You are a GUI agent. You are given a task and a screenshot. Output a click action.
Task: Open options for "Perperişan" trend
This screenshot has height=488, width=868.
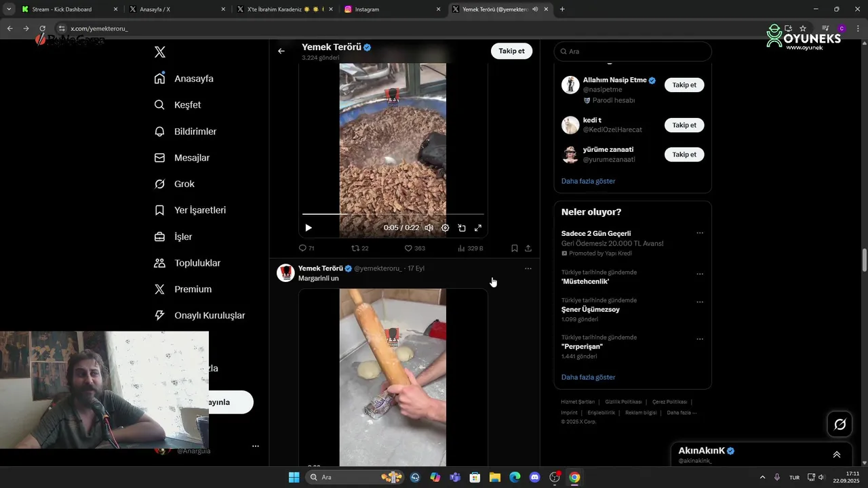pos(700,340)
